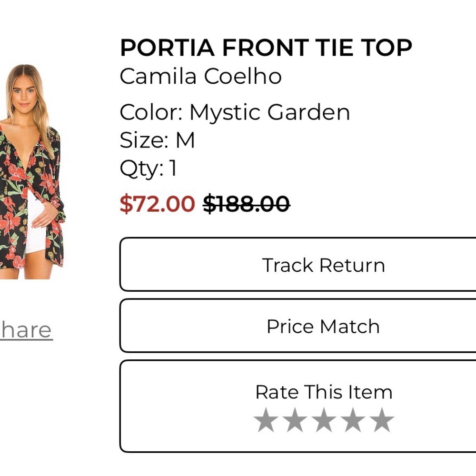Viewport: 476px width, 476px height.
Task: Open the Camila Coelho brand page
Action: pyautogui.click(x=201, y=75)
